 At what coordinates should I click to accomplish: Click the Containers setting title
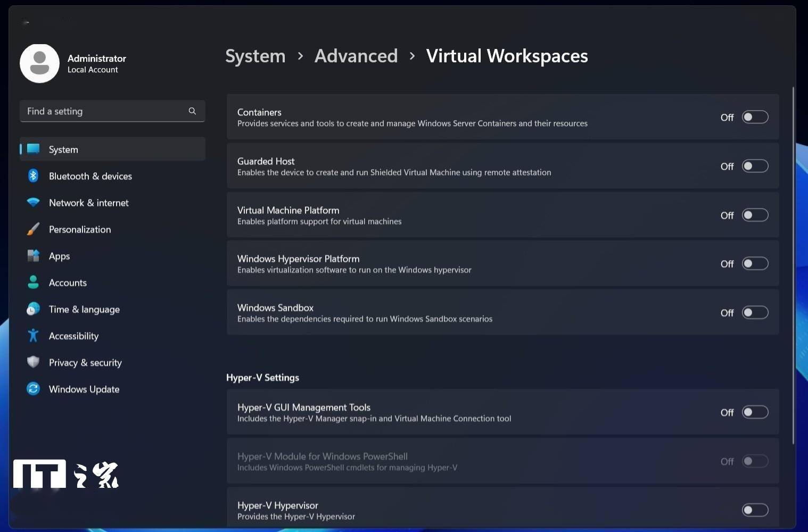[259, 112]
